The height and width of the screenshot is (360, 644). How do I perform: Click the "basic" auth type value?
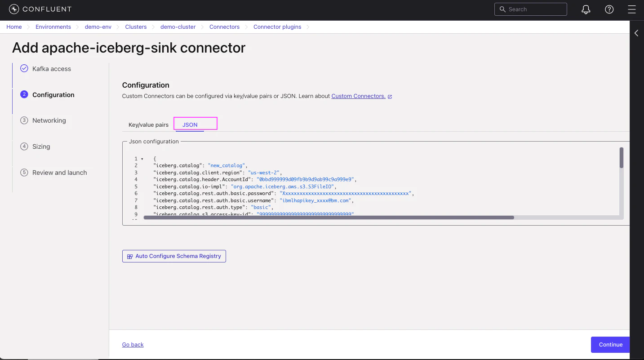[x=261, y=208]
